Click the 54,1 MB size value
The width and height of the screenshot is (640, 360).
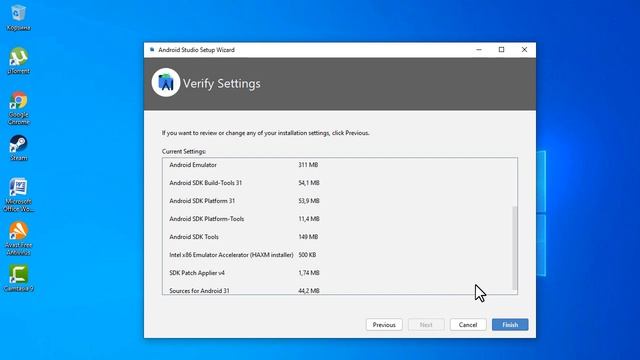[309, 183]
